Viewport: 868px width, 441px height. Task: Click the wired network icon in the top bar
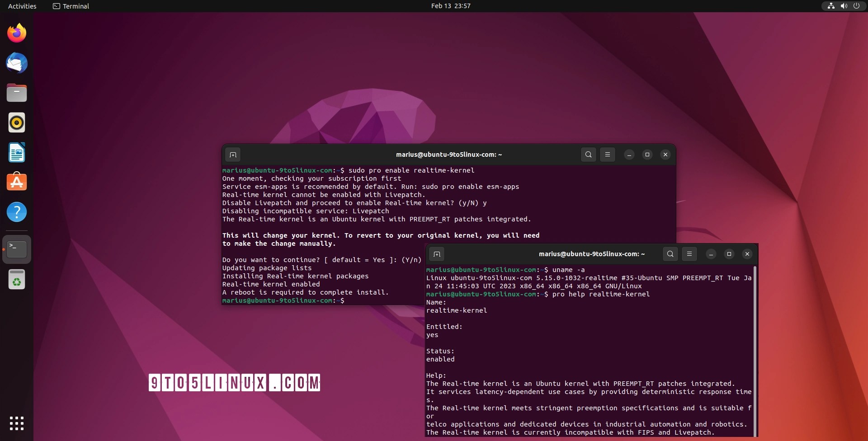tap(831, 6)
